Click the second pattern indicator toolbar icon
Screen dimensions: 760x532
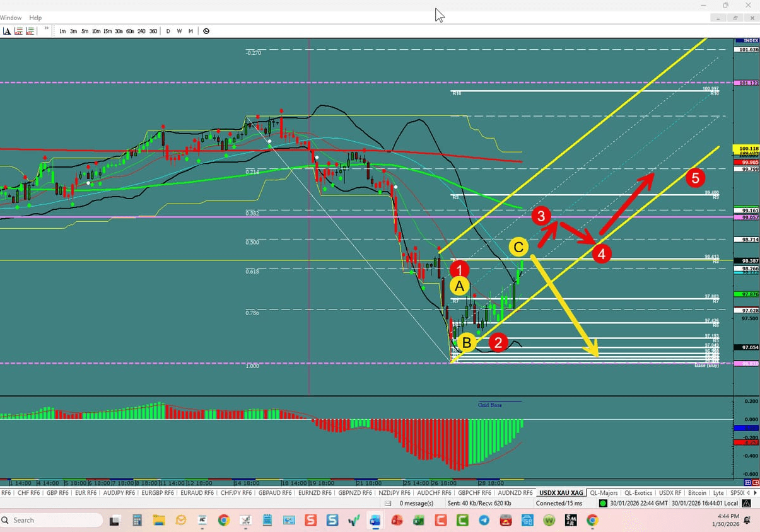[30, 30]
